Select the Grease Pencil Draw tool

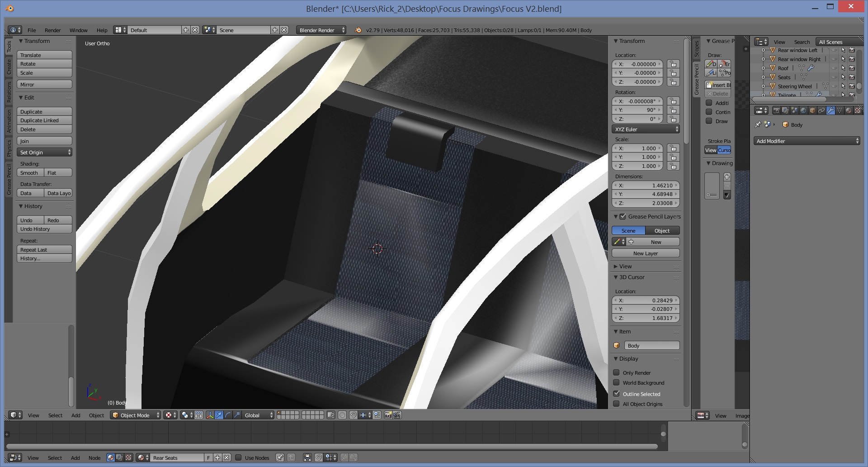[x=711, y=64]
